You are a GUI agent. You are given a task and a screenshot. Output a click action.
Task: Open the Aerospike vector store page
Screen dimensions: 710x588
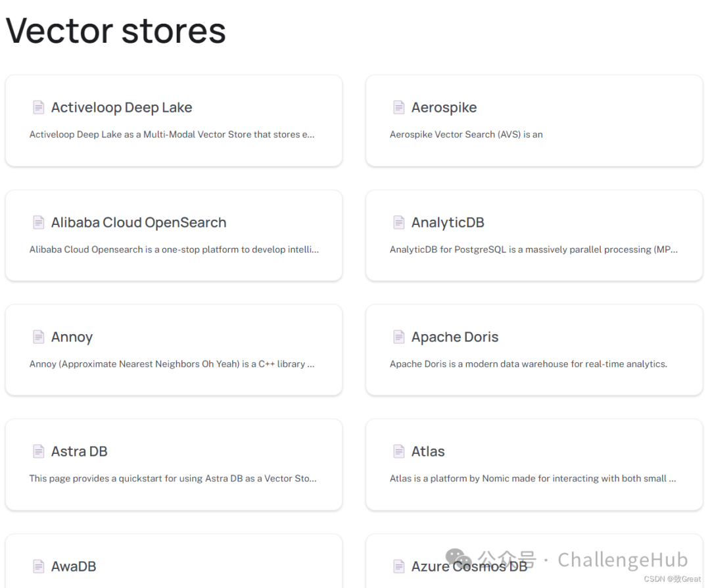[444, 107]
